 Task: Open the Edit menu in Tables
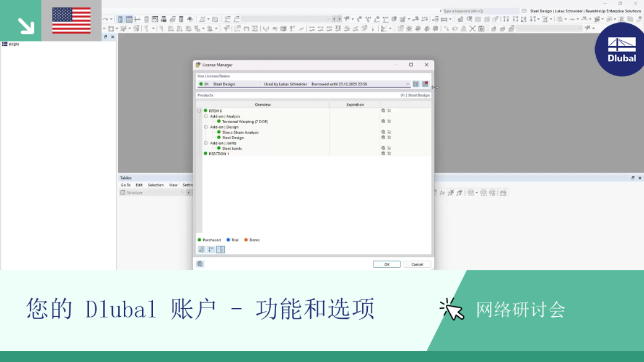coord(139,185)
